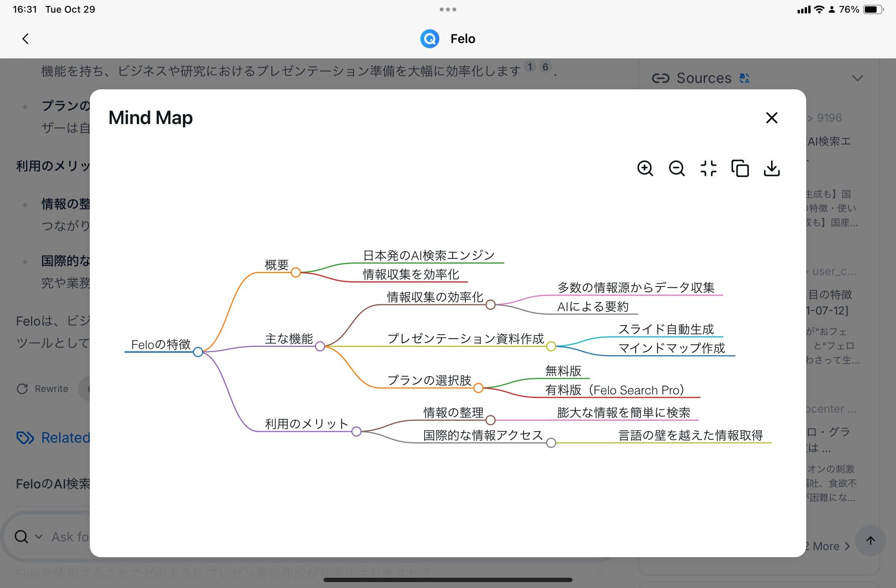
Task: Click the Rewrite button
Action: (x=43, y=389)
